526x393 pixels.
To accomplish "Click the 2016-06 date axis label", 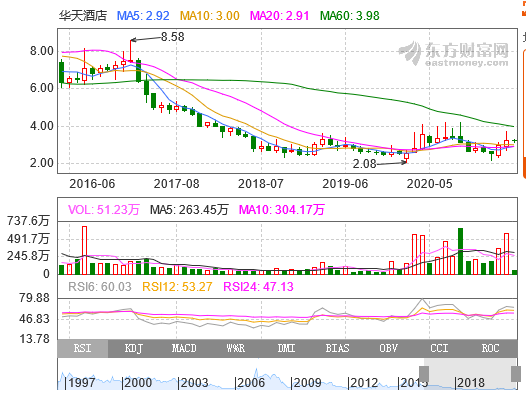I will [92, 184].
